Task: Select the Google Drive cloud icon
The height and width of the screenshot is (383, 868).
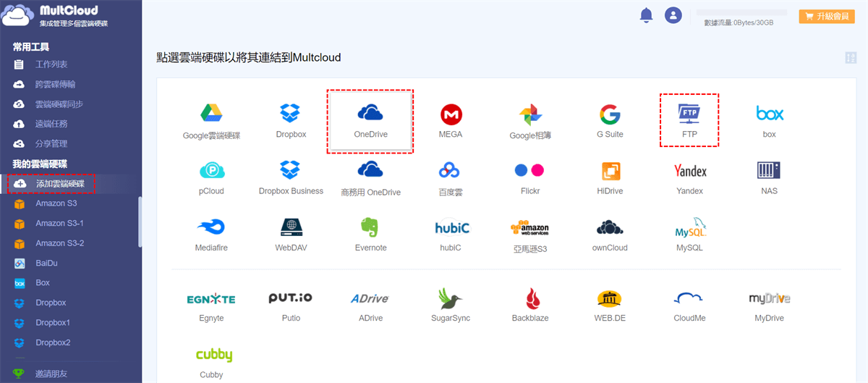Action: [211, 114]
